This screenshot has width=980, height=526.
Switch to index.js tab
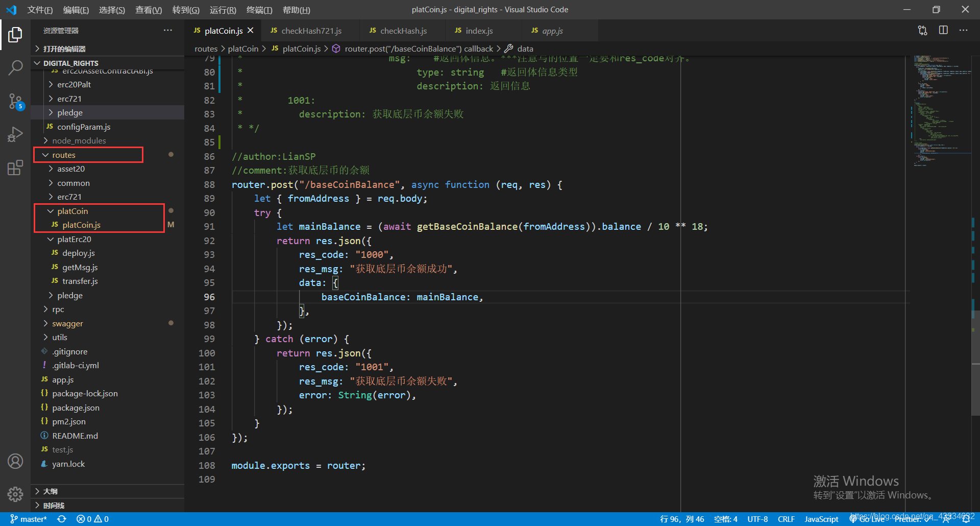tap(483, 31)
